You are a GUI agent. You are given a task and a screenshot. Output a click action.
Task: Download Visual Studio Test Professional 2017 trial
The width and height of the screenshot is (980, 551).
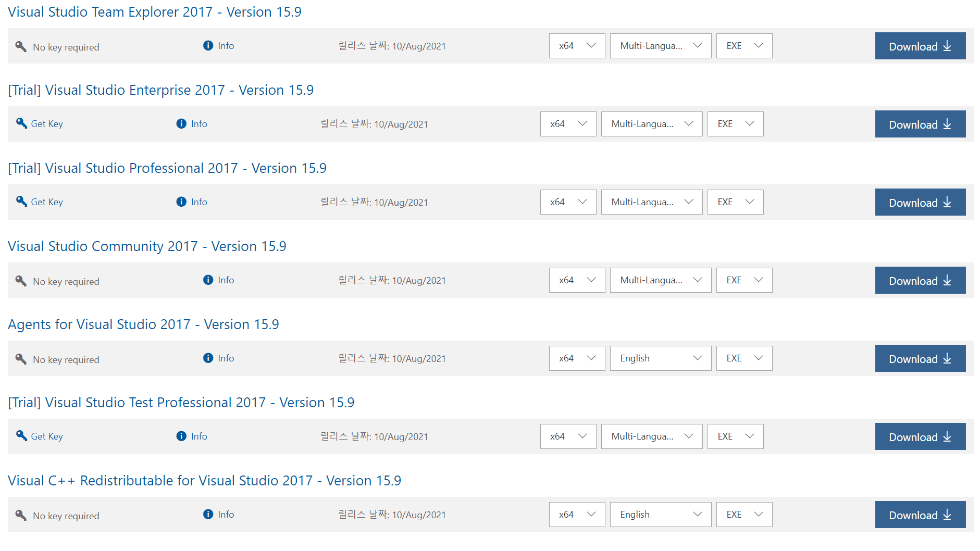pyautogui.click(x=920, y=436)
